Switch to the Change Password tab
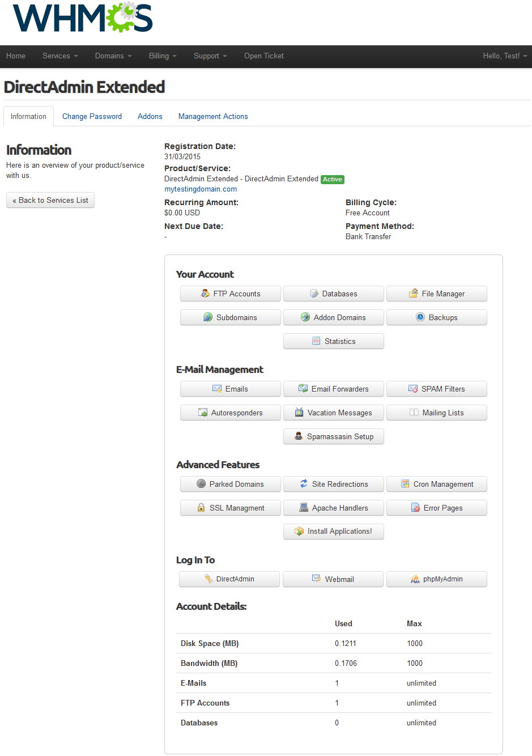 pos(92,116)
